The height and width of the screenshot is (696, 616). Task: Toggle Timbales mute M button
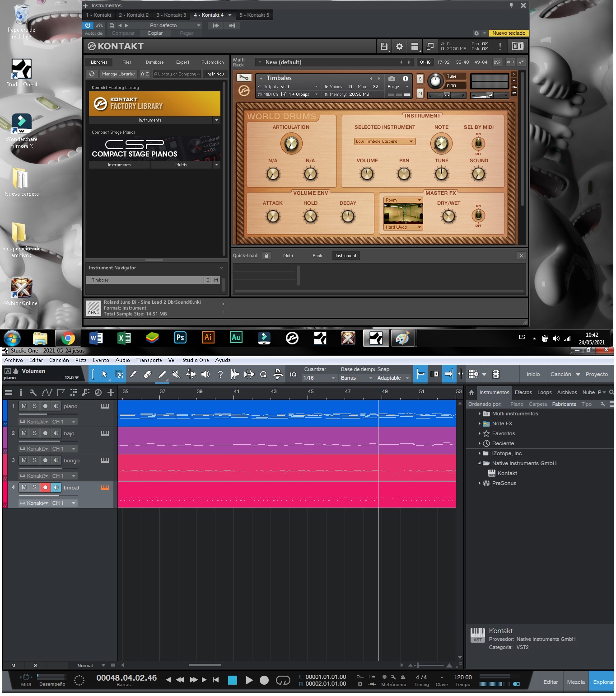tap(420, 94)
